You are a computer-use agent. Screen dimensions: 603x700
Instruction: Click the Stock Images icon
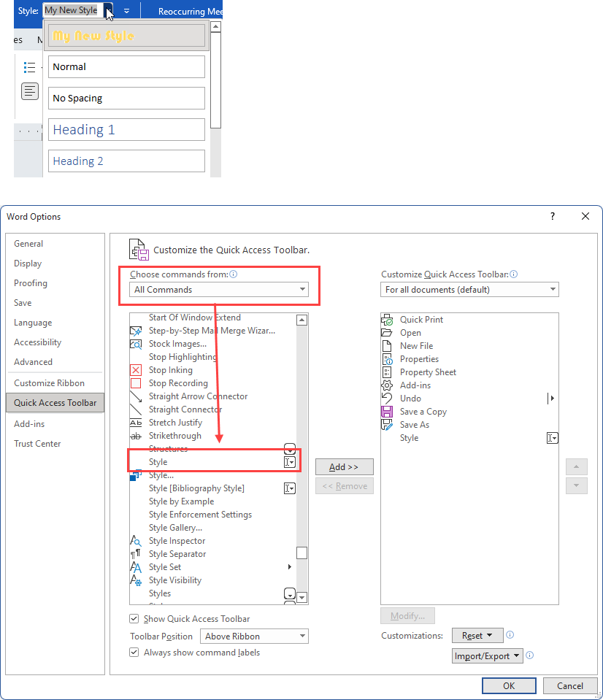[136, 344]
